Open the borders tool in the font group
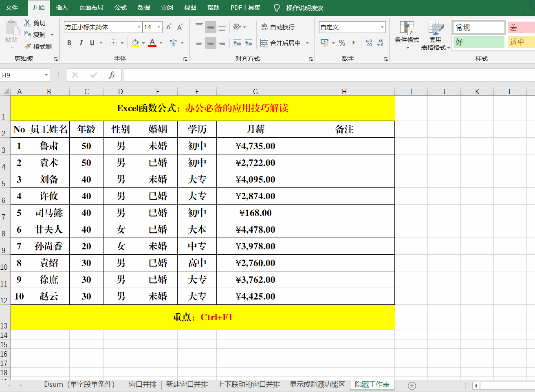 click(x=114, y=43)
